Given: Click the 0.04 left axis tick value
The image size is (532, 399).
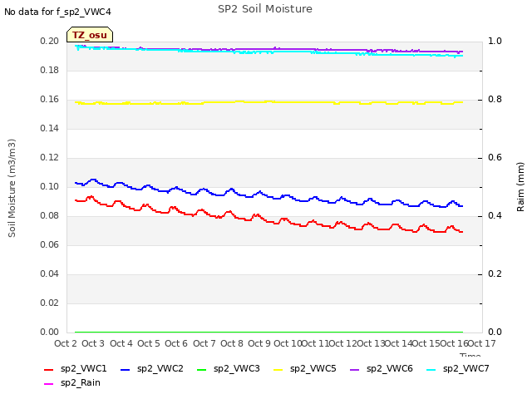Looking at the screenshot, I should click(50, 273).
